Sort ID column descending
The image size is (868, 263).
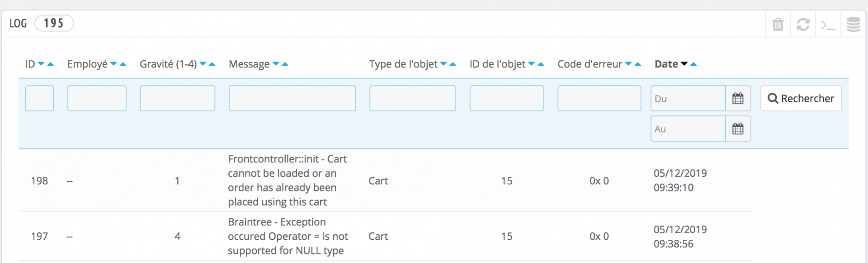(x=41, y=64)
